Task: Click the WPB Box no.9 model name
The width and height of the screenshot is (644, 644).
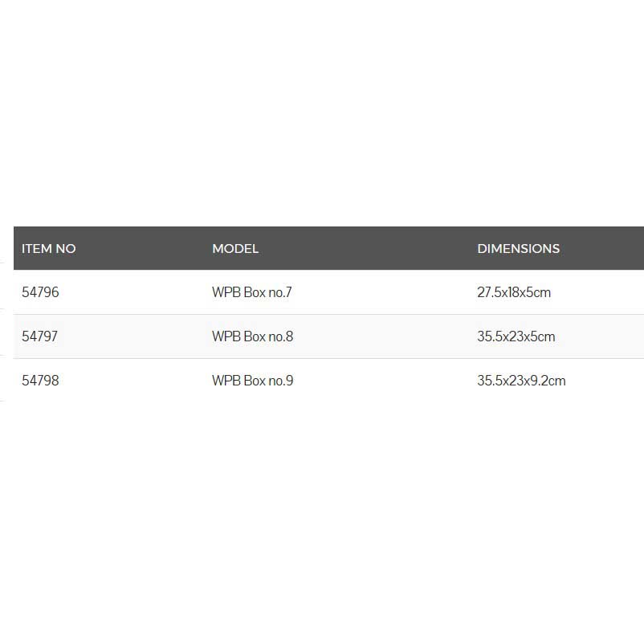Action: tap(252, 381)
